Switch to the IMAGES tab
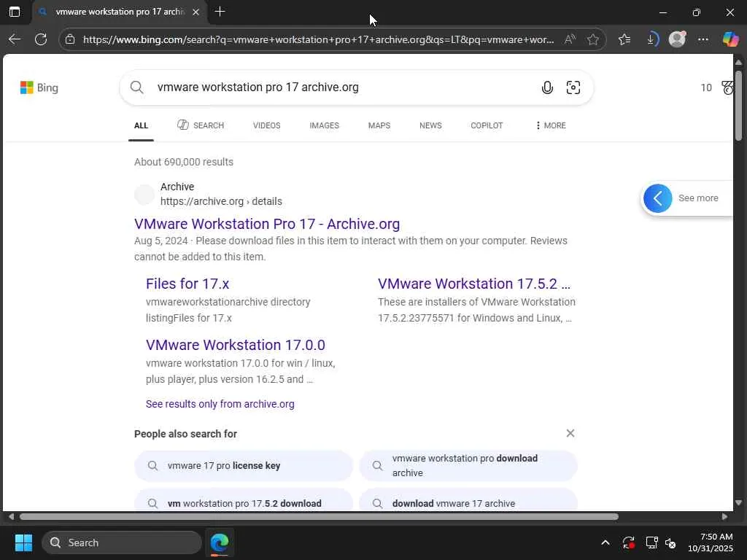 325,125
